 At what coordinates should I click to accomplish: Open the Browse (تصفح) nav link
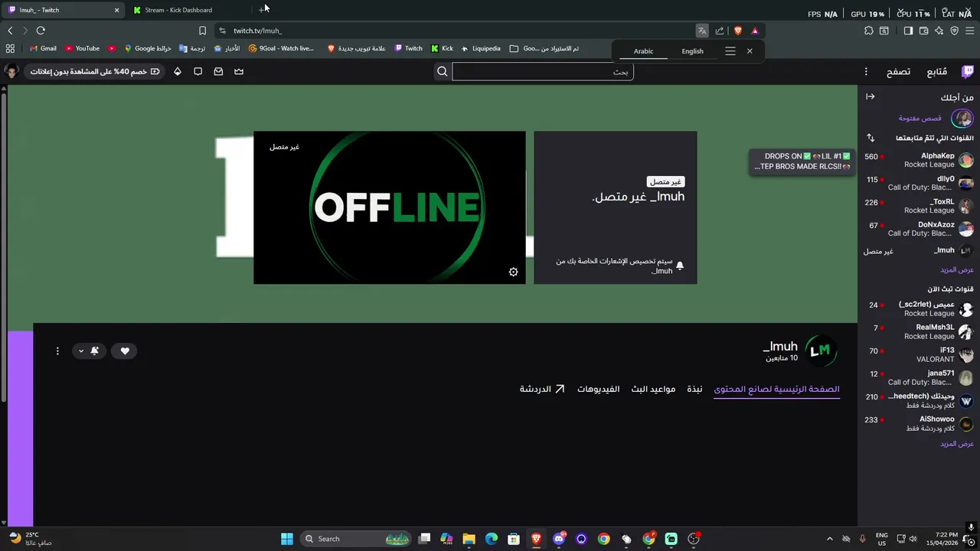pos(899,71)
